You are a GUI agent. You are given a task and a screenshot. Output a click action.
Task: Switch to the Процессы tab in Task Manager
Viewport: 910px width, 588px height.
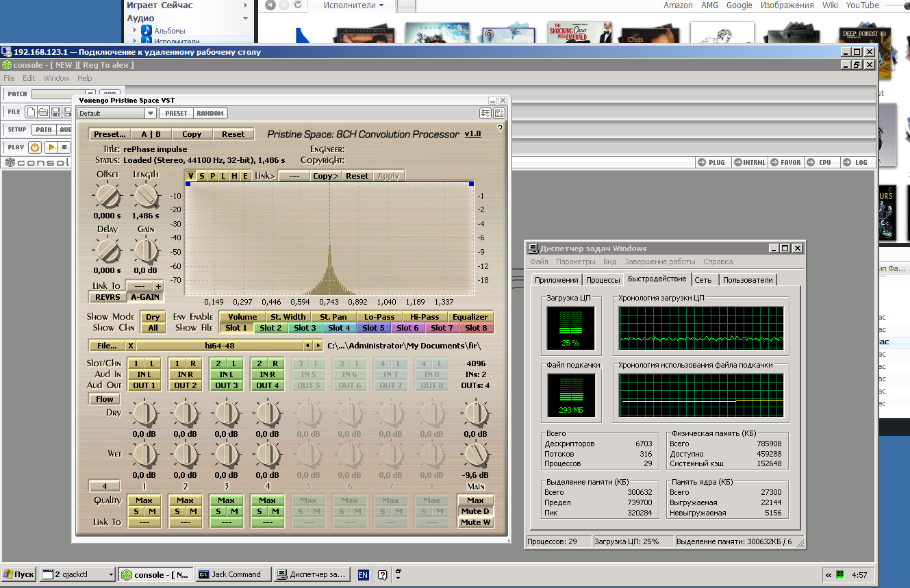click(x=603, y=280)
